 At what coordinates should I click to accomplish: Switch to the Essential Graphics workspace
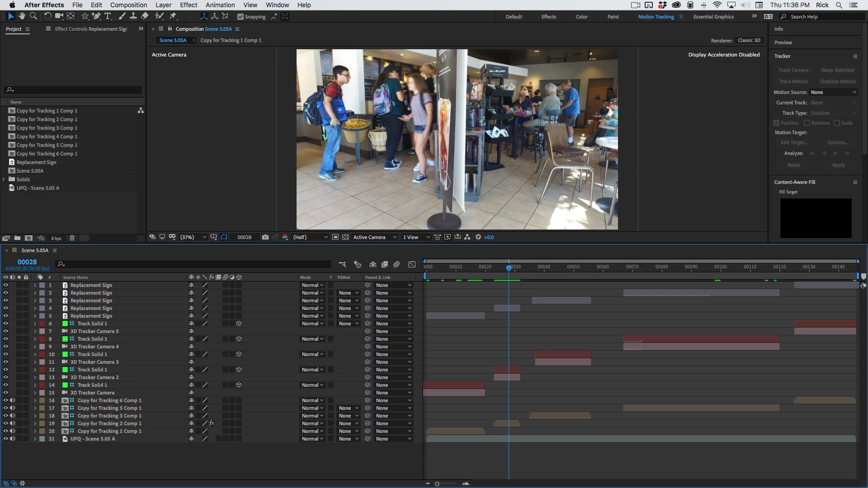tap(713, 17)
